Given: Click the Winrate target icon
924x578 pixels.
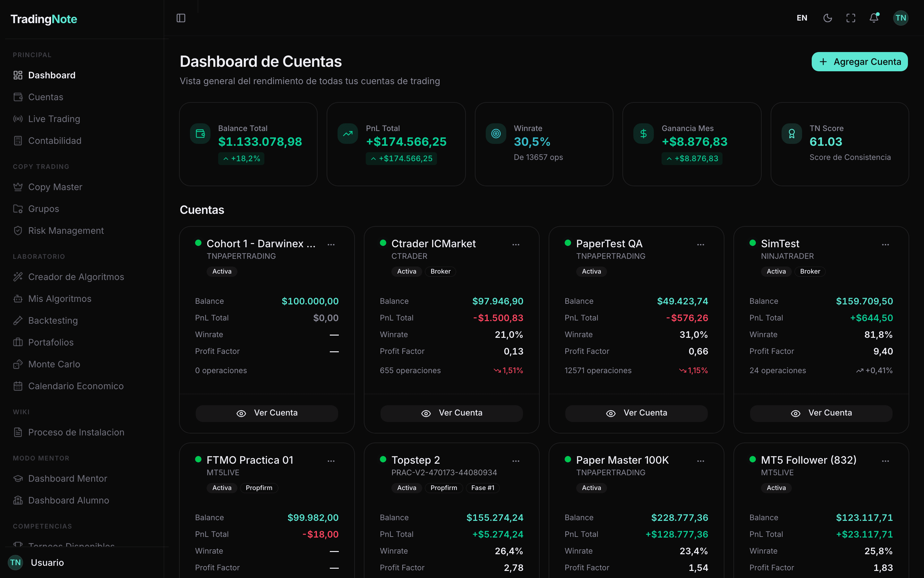Looking at the screenshot, I should (x=496, y=133).
